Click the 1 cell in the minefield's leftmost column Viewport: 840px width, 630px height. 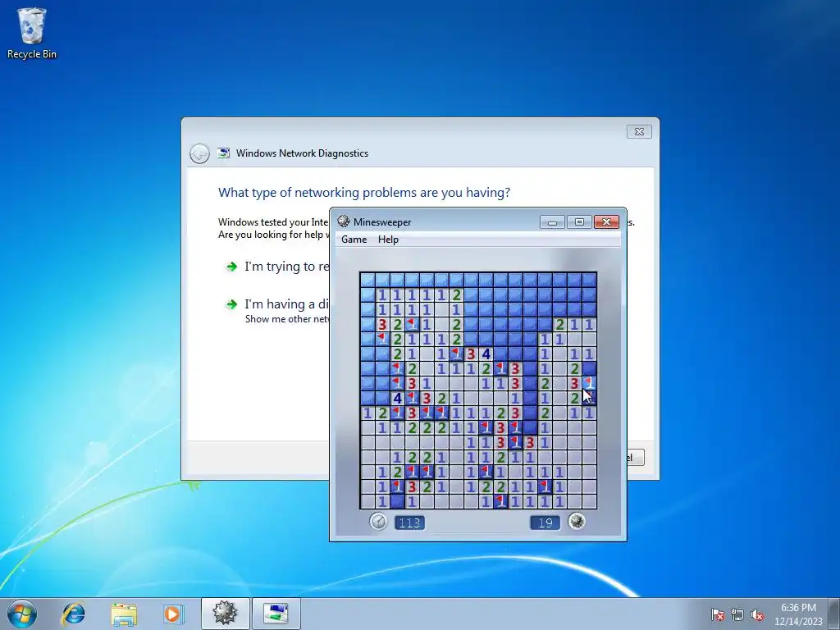tap(367, 413)
